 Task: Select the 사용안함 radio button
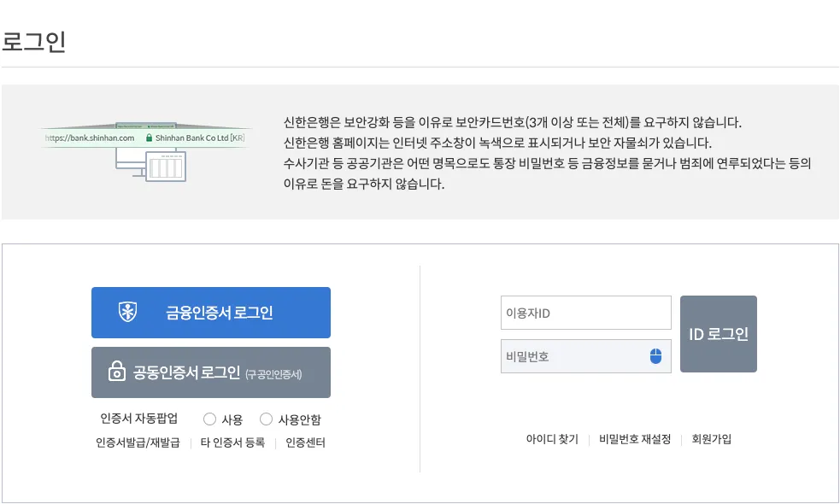coord(266,419)
